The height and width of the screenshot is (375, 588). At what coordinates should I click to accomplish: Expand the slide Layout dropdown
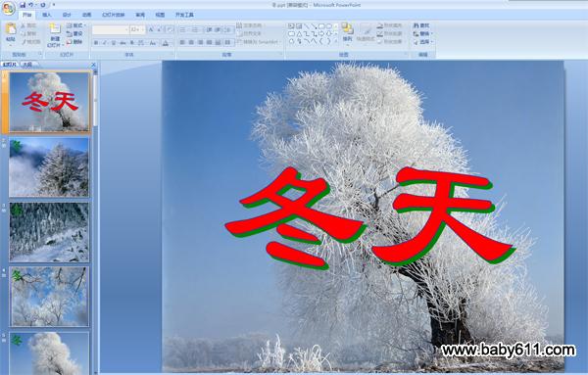pyautogui.click(x=76, y=25)
